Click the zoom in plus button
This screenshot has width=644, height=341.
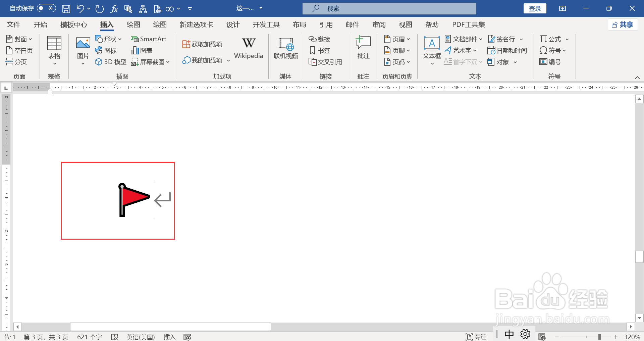616,337
